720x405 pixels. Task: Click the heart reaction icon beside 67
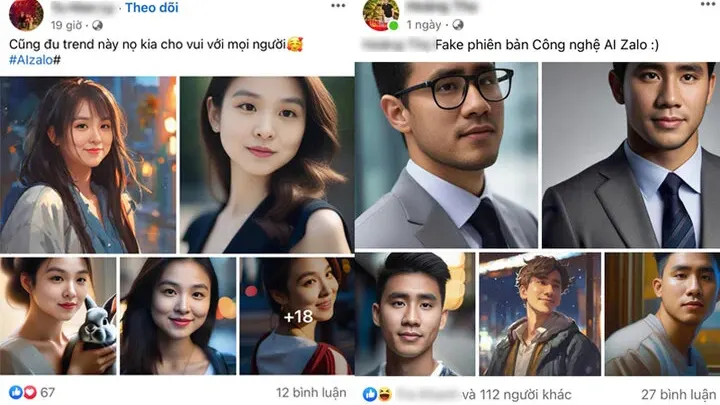[30, 392]
